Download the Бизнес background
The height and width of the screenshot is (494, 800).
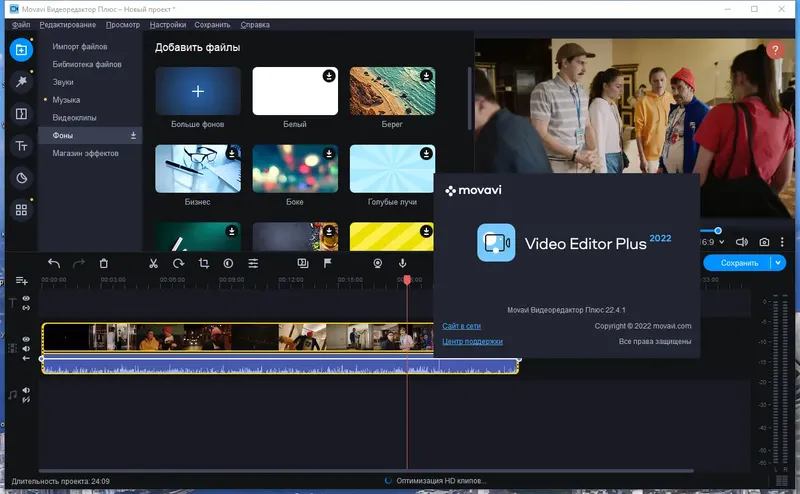click(232, 154)
